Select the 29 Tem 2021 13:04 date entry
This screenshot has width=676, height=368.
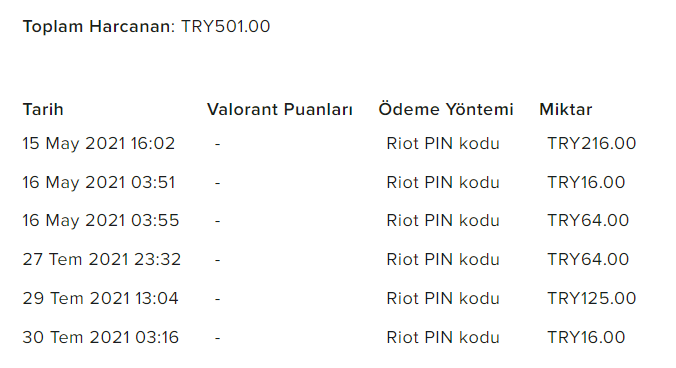coord(100,298)
